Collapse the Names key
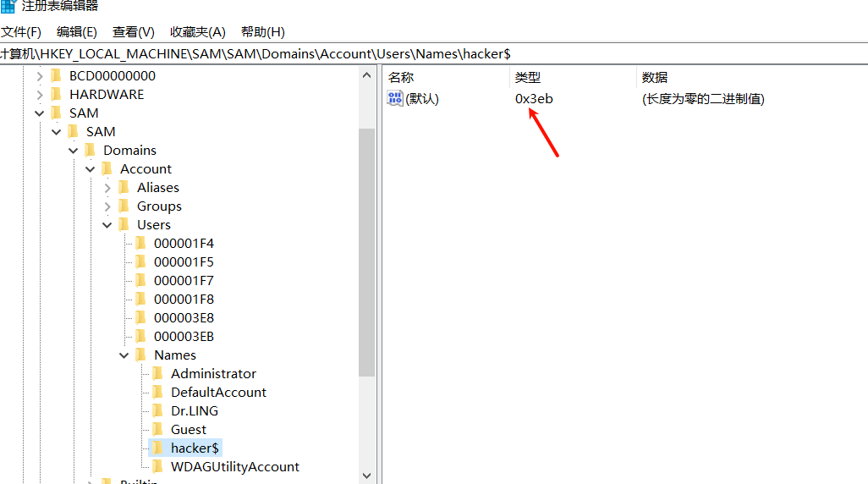Screen dimensions: 868x484 [x=124, y=355]
